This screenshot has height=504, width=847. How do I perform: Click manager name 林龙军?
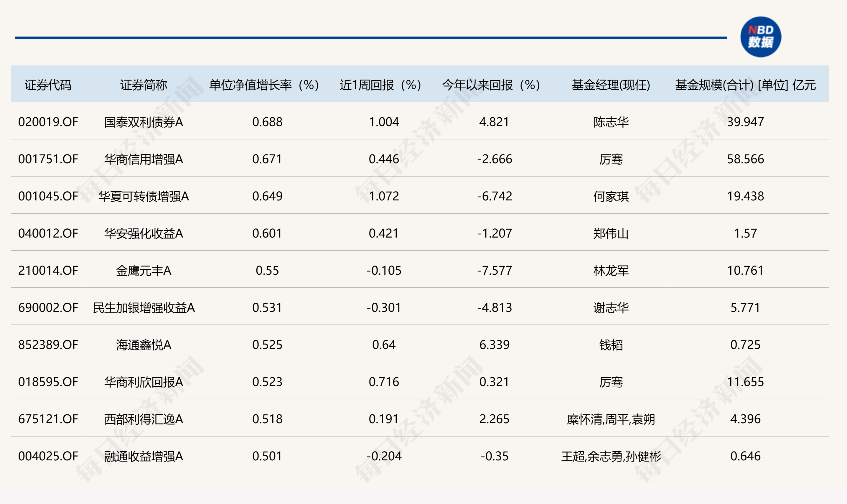pos(611,270)
